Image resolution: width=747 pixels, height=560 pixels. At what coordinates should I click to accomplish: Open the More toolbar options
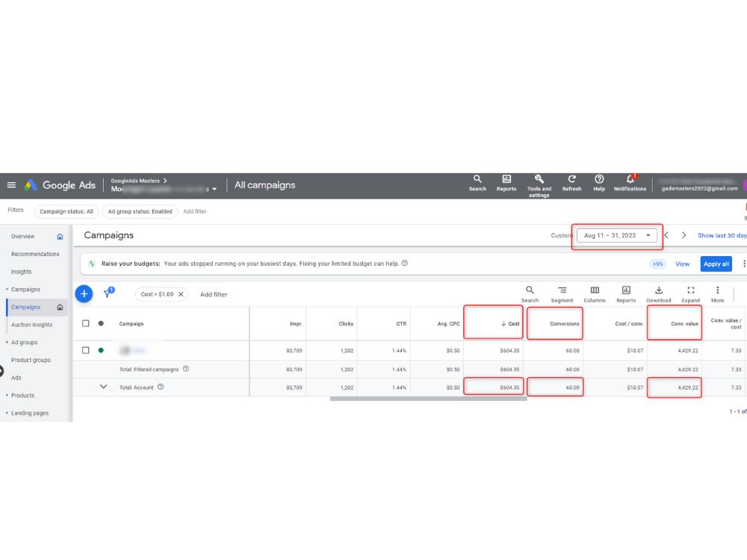click(717, 293)
